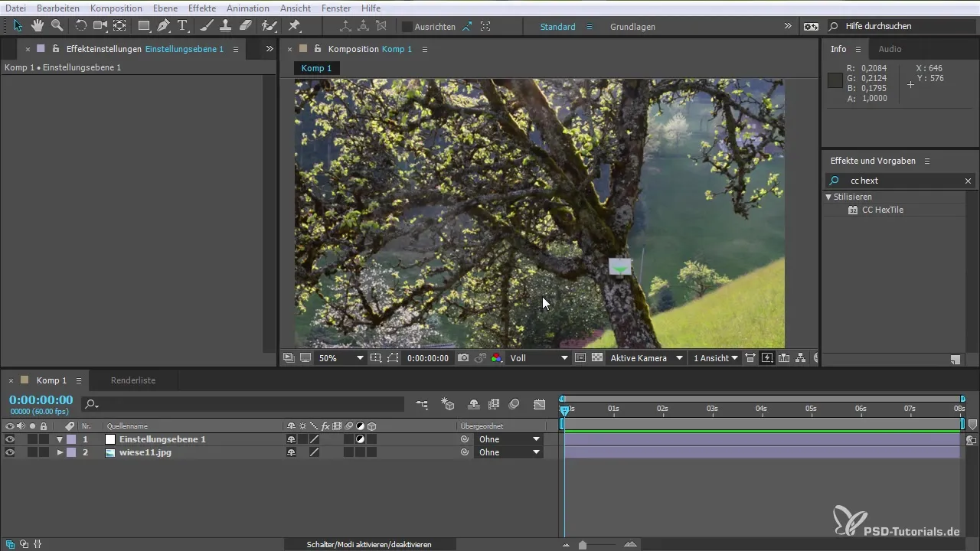Apply the CC HexTile effect

click(x=882, y=210)
